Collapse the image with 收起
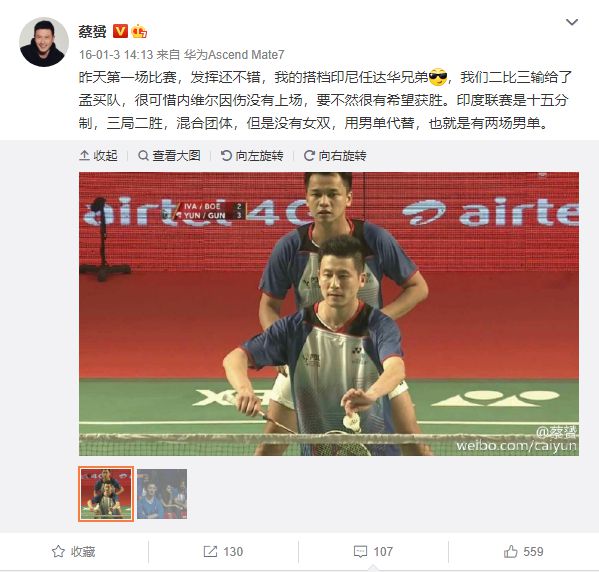This screenshot has width=599, height=572. pos(98,156)
